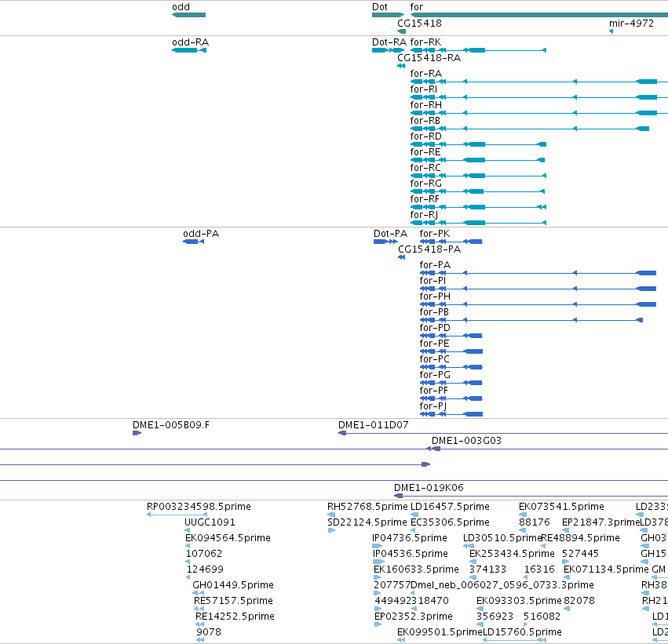Select EST labeled 9078
The image size is (668, 644).
pyautogui.click(x=200, y=640)
